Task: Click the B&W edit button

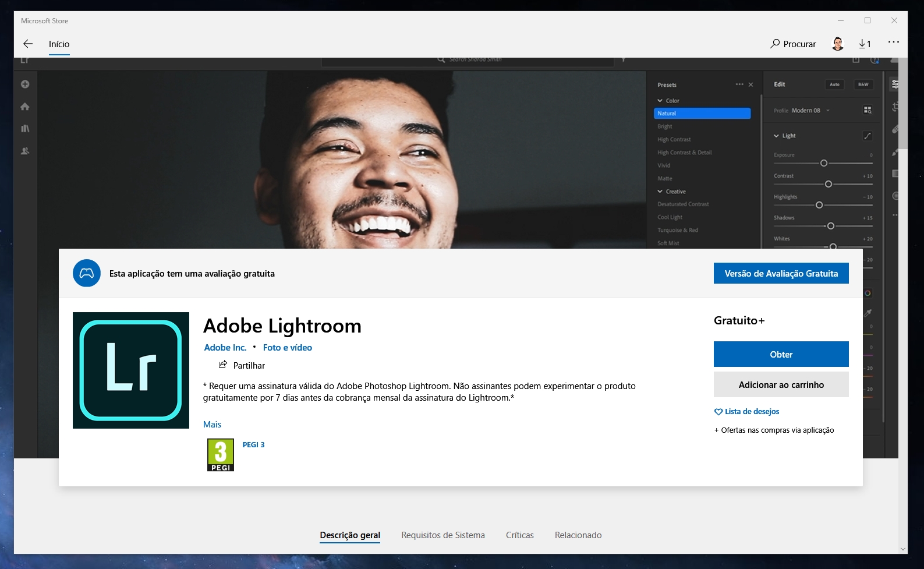Action: click(x=863, y=84)
